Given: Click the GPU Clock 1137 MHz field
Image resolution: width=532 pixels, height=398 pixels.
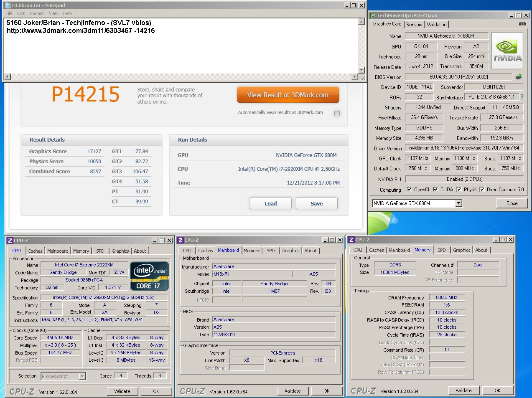Looking at the screenshot, I should (418, 158).
